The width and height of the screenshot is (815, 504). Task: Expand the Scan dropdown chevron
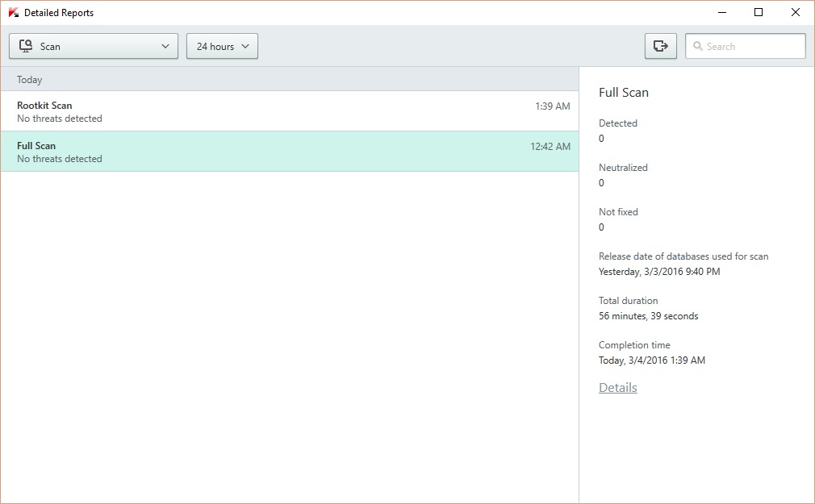point(165,47)
